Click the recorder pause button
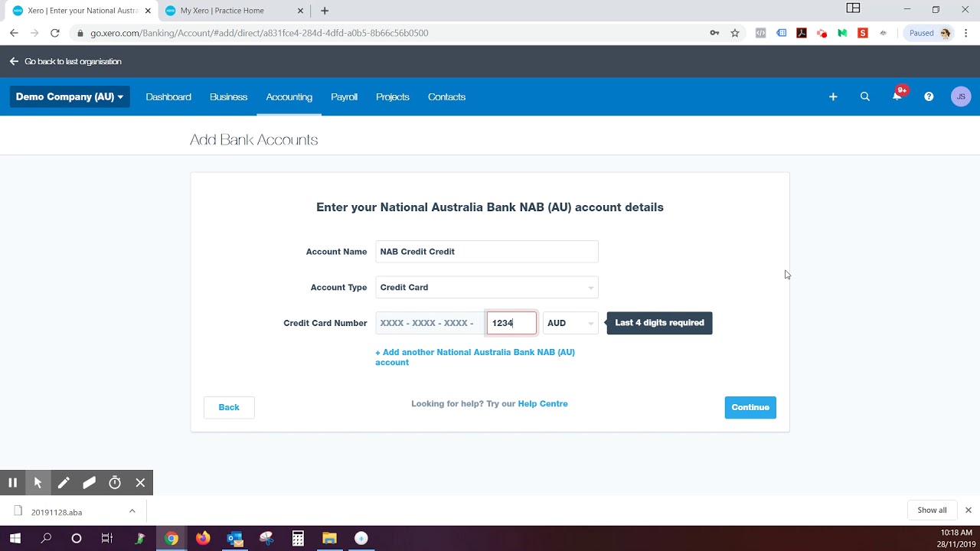Viewport: 980px width, 551px height. pos(12,483)
